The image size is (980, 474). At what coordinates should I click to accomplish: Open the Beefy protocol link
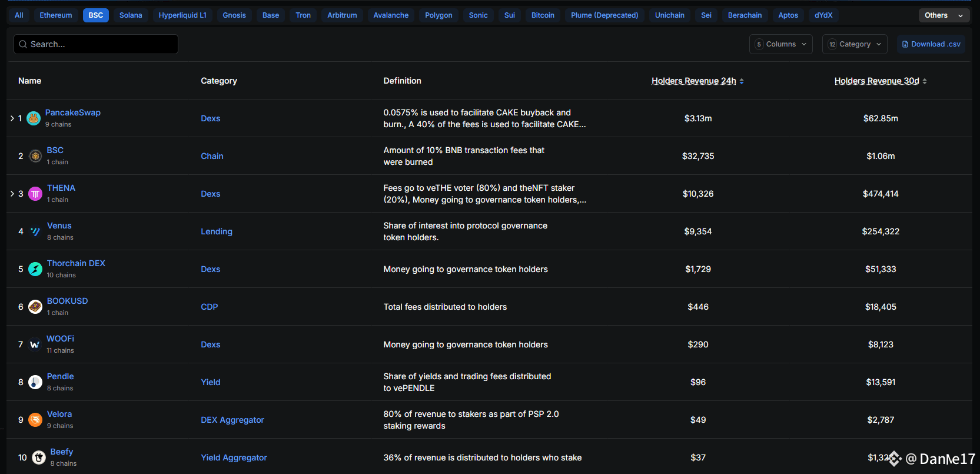click(x=62, y=452)
